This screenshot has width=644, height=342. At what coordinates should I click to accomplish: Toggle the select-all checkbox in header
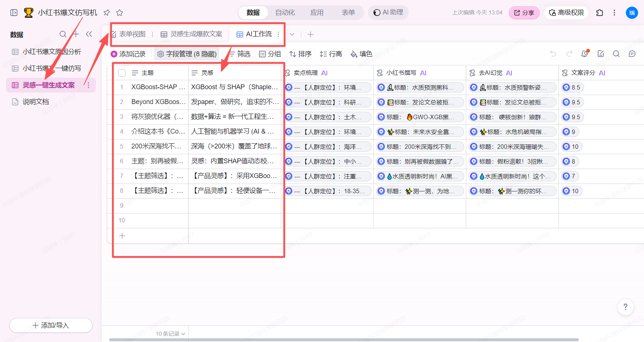pos(122,73)
